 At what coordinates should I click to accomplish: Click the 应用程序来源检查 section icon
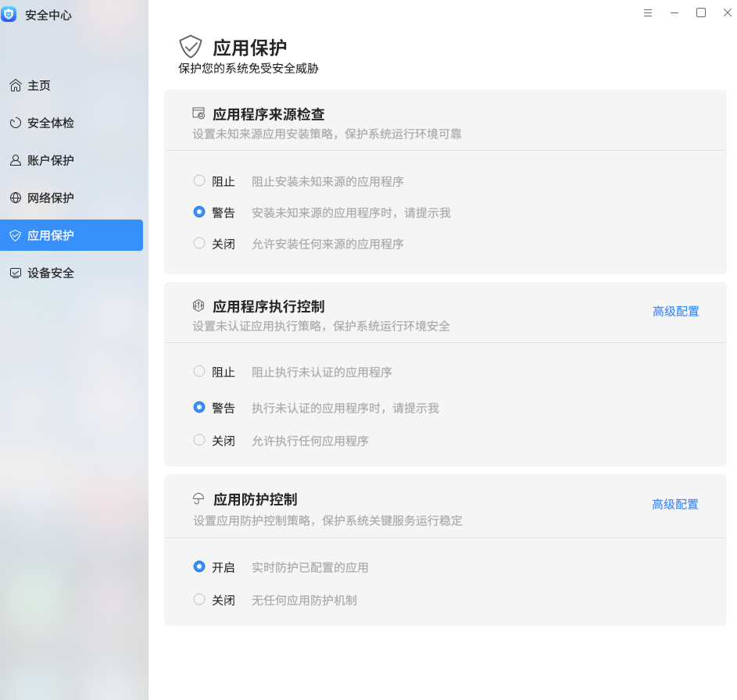coord(199,113)
